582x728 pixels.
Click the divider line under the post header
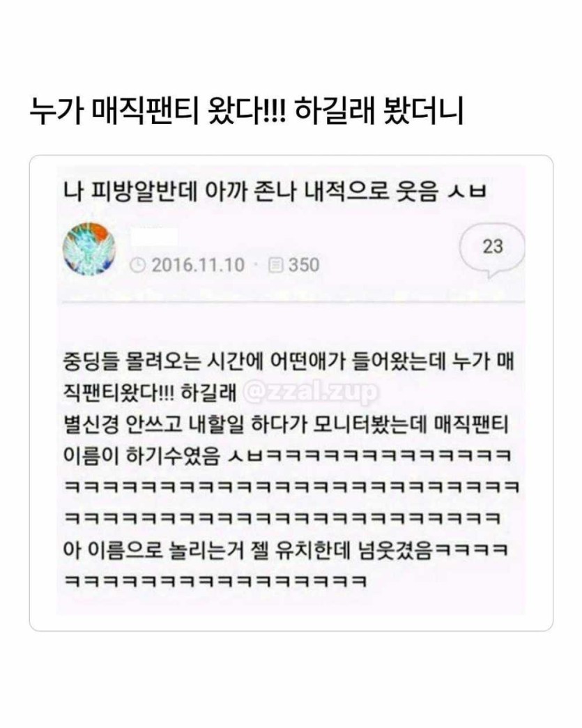293,302
